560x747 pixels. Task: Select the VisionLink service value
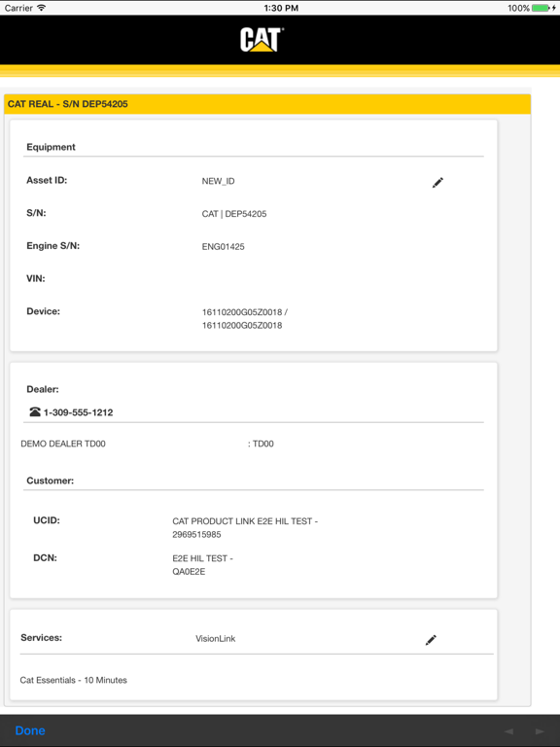point(215,638)
